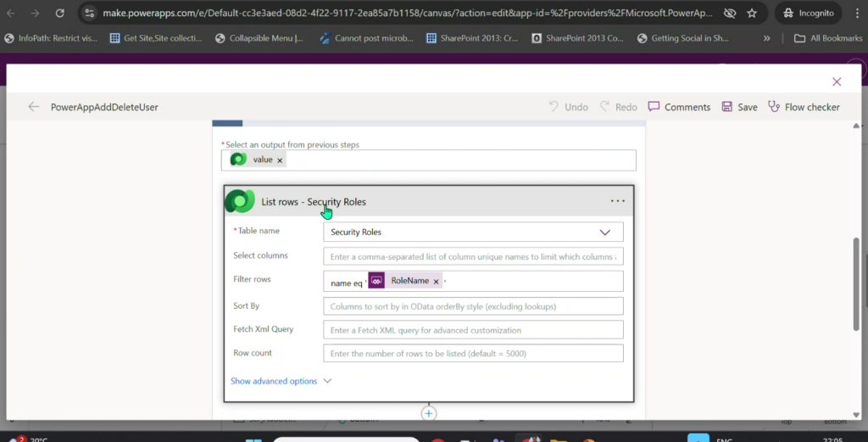Open the SharePoint 2013 Co... bookmark

(x=577, y=38)
